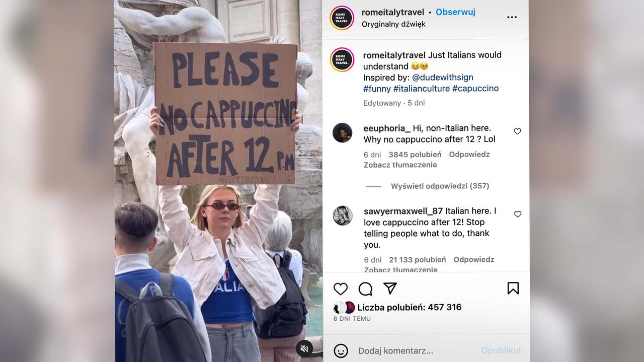Open romeitalytravel profile picture in the header
Image resolution: width=644 pixels, height=362 pixels.
342,18
